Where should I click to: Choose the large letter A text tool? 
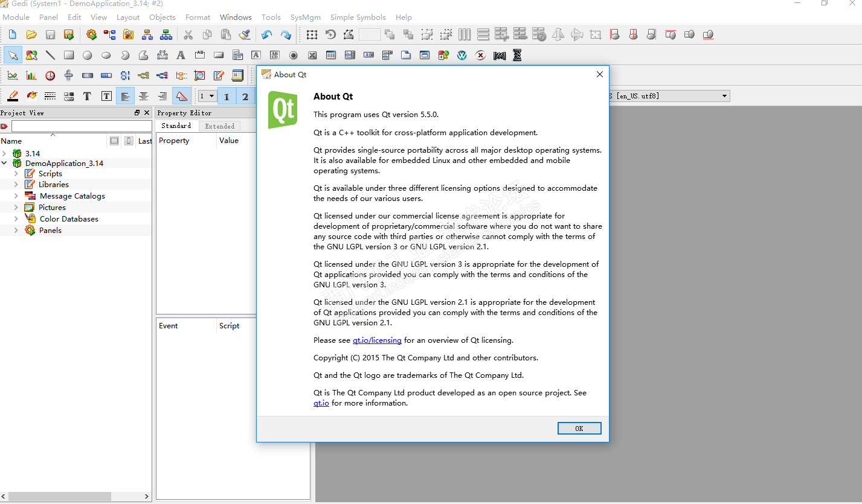[181, 55]
